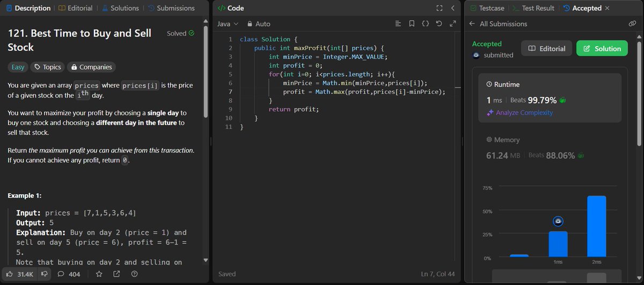Click the submitted avatar icon

475,55
